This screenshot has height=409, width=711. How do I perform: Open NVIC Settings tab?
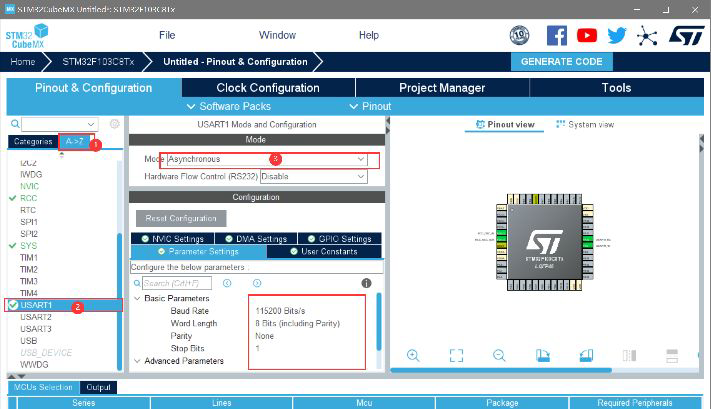[x=172, y=239]
